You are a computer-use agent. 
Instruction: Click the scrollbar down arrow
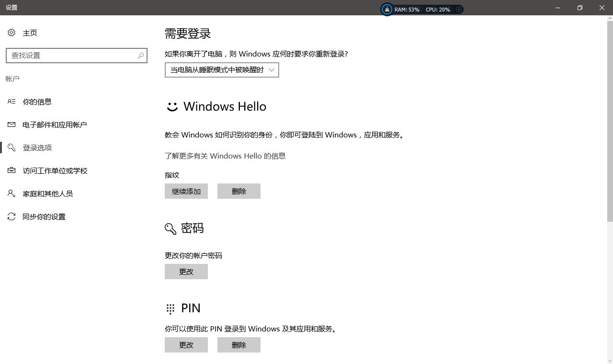pos(609,361)
